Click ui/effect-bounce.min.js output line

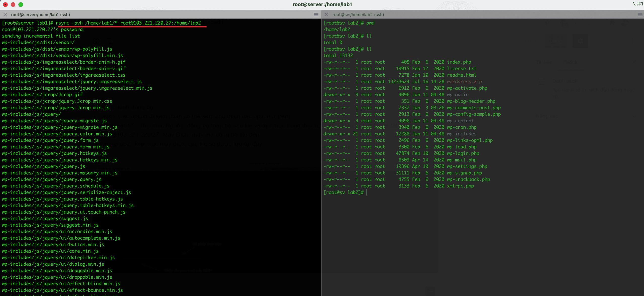point(62,290)
